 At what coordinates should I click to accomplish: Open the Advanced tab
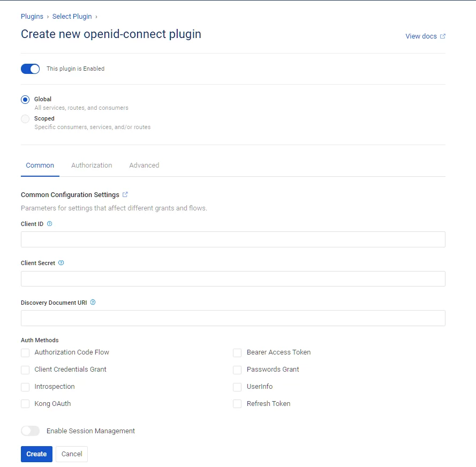coord(144,165)
